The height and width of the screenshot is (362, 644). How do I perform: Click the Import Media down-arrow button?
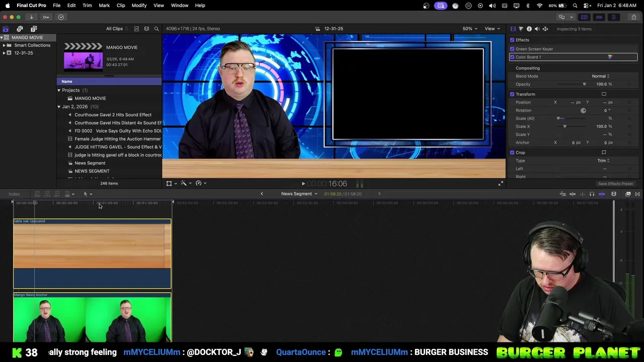tap(31, 17)
